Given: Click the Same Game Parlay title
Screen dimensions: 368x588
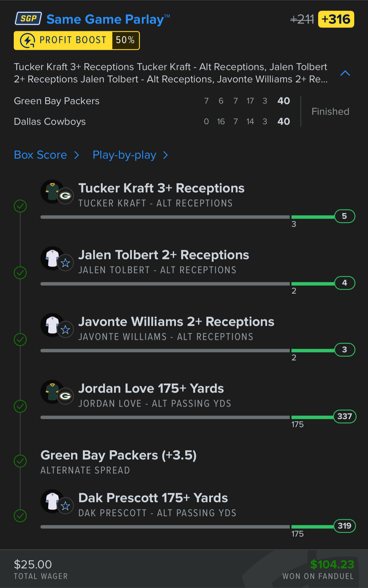Looking at the screenshot, I should pos(105,19).
